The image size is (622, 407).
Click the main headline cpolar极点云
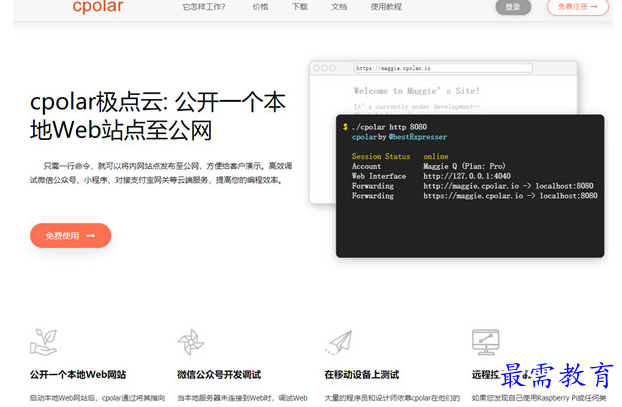(x=157, y=116)
